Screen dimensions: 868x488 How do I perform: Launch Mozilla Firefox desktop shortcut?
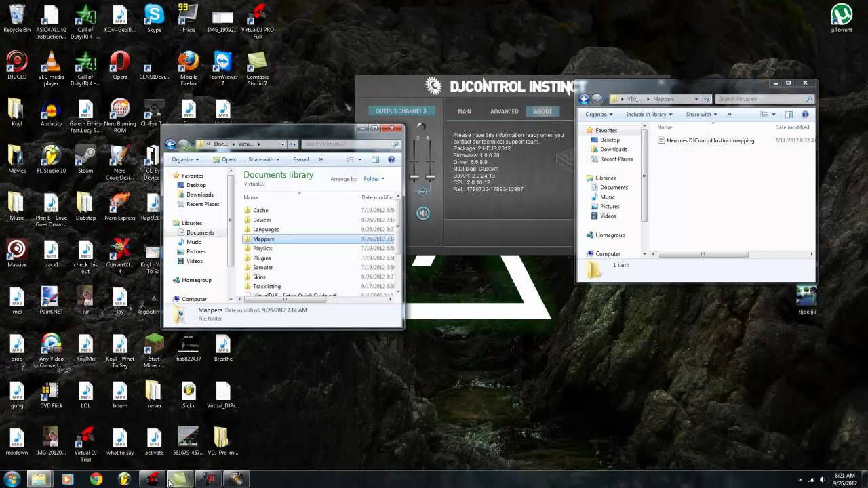(189, 68)
